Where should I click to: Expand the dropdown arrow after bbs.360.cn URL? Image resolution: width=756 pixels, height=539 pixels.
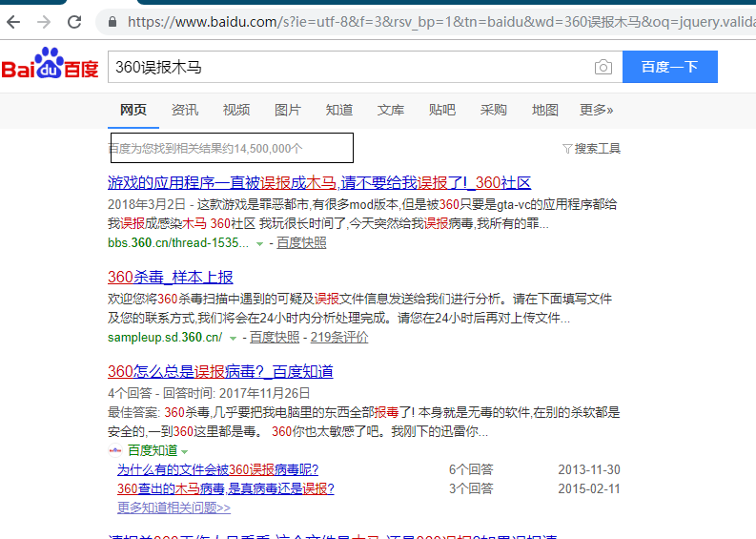coord(259,243)
